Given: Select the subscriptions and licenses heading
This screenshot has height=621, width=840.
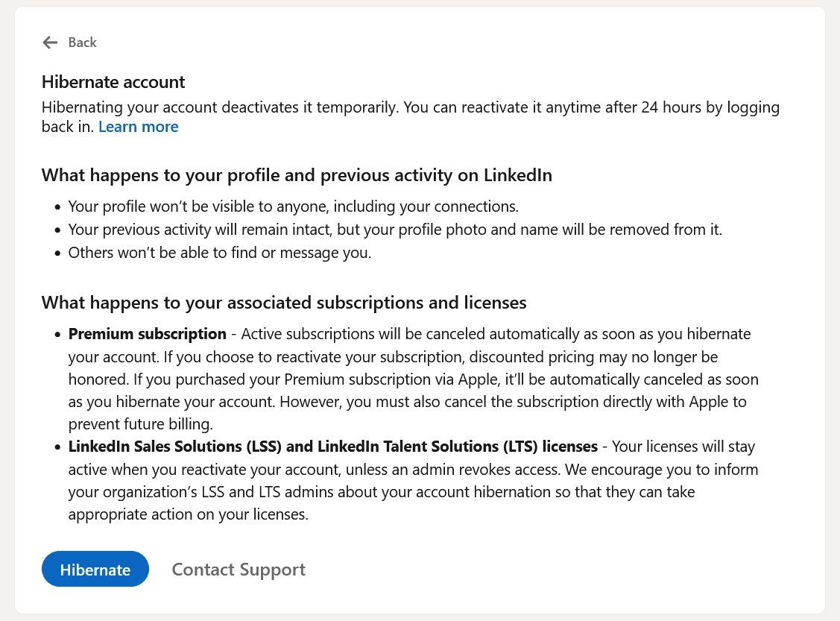Looking at the screenshot, I should 284,302.
